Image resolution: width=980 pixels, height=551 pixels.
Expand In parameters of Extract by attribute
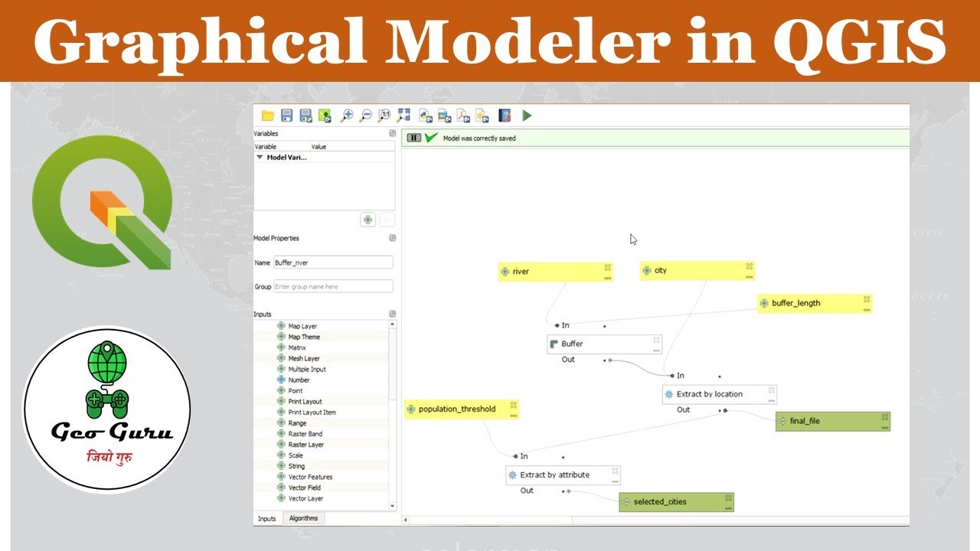click(563, 457)
